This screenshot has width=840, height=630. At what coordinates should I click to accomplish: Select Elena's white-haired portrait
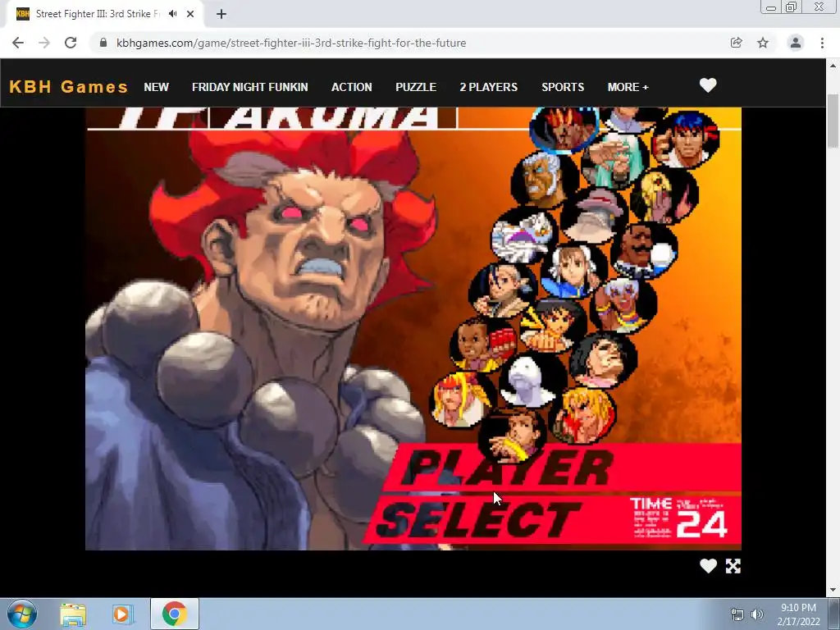pyautogui.click(x=623, y=305)
